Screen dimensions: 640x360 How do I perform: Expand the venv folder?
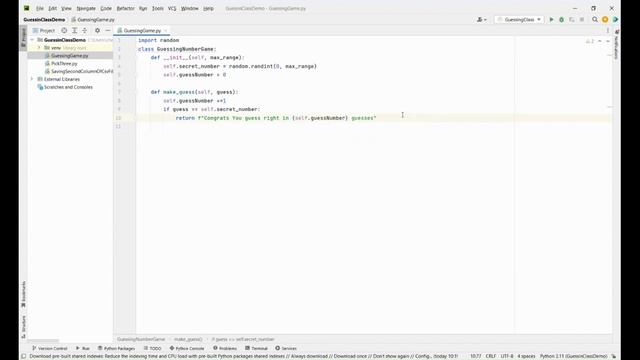tap(39, 48)
